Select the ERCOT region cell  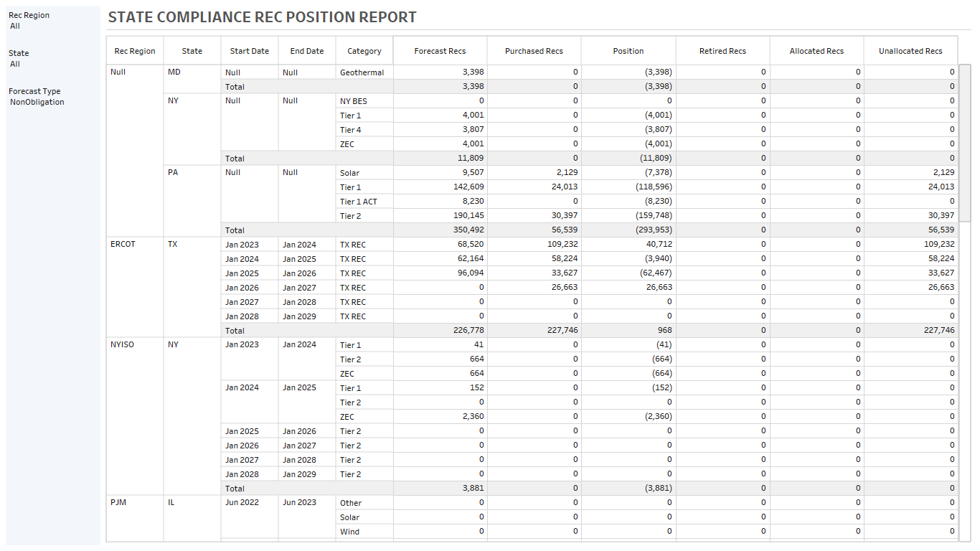click(x=123, y=244)
